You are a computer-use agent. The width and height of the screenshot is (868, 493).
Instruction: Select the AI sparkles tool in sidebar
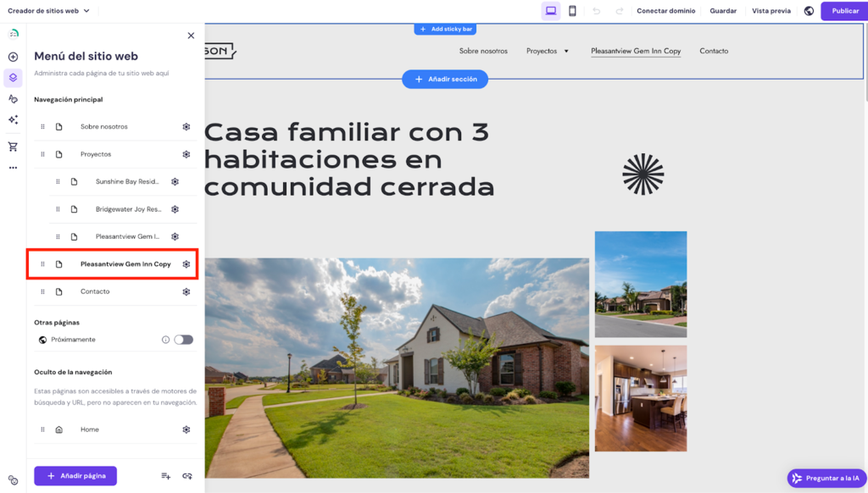tap(13, 119)
